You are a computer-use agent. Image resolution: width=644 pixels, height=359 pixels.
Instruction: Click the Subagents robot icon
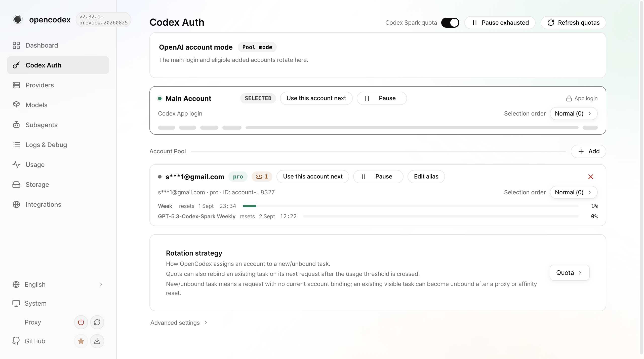click(16, 124)
